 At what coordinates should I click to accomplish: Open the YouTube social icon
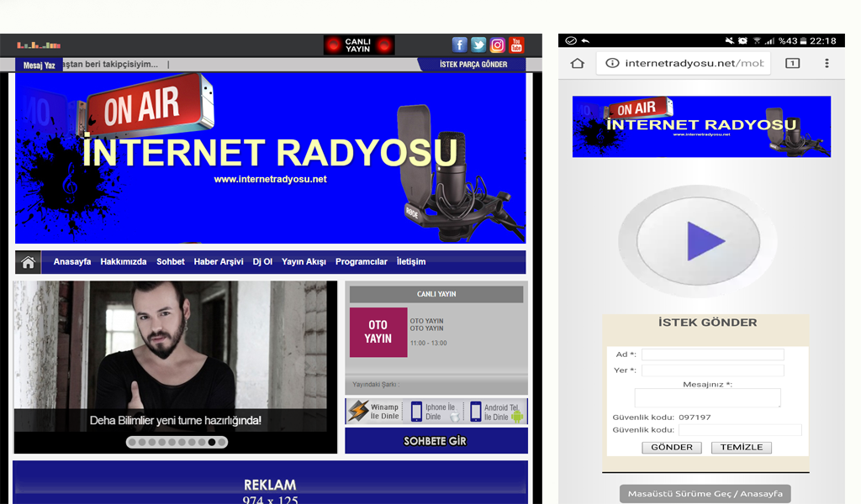pyautogui.click(x=516, y=45)
